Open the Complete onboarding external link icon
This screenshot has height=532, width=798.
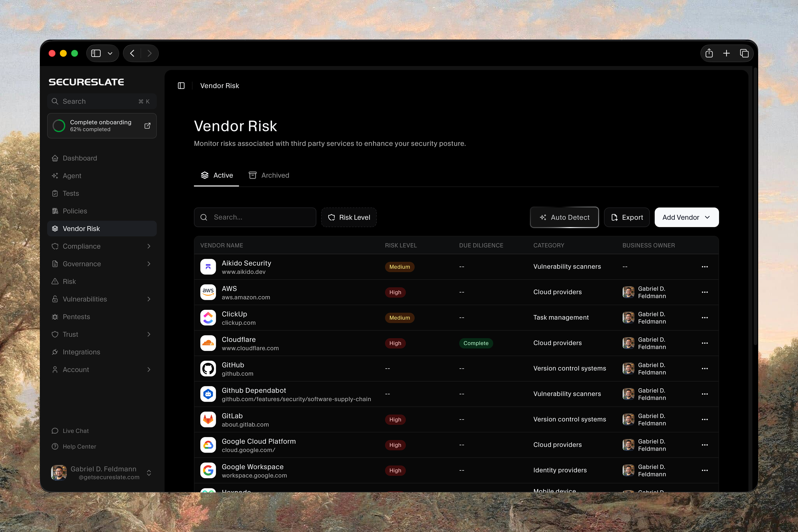pos(147,125)
